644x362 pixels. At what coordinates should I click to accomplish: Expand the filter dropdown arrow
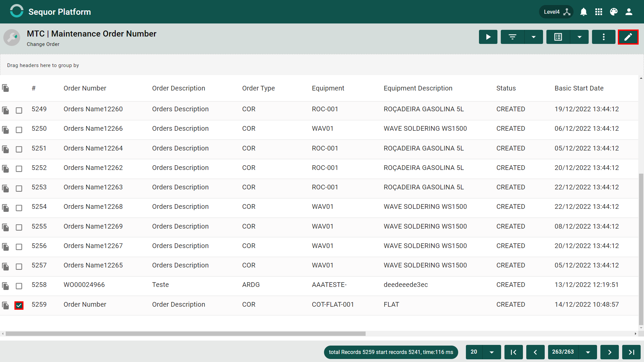534,37
